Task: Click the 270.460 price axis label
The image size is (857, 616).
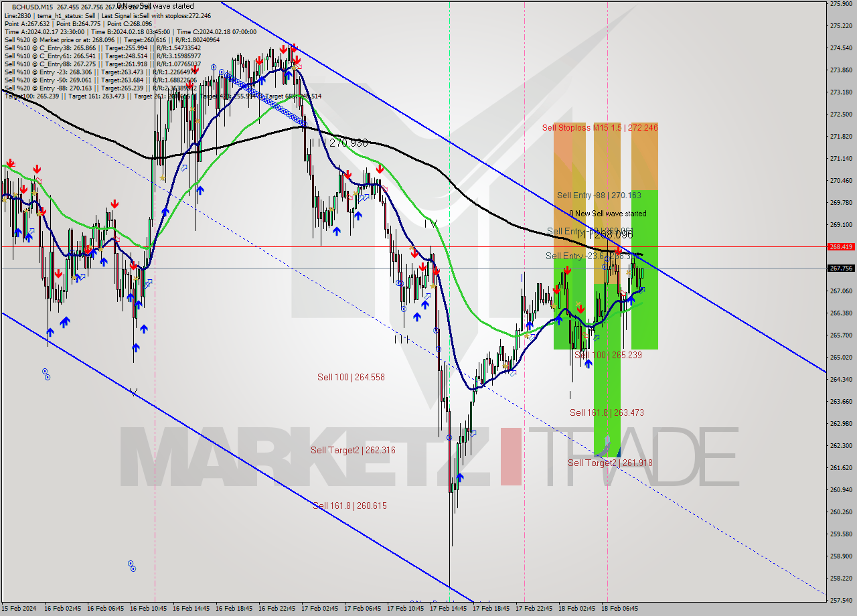Action: (841, 180)
